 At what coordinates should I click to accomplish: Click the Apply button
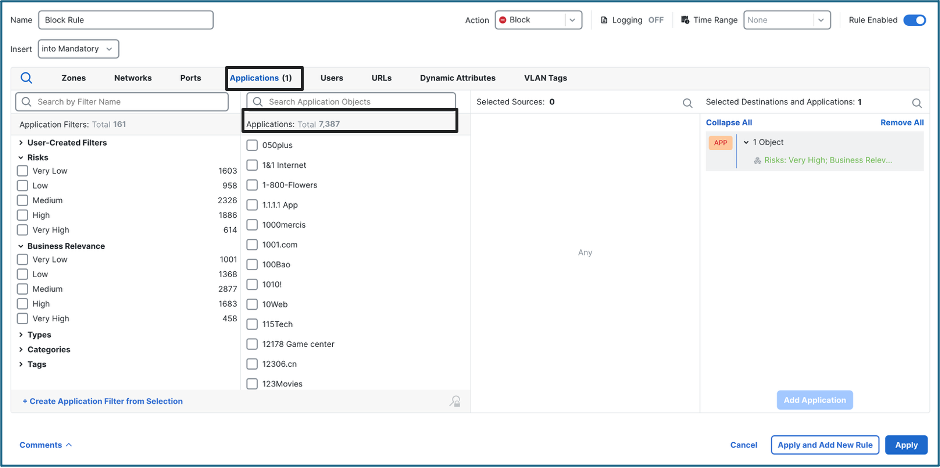(906, 445)
